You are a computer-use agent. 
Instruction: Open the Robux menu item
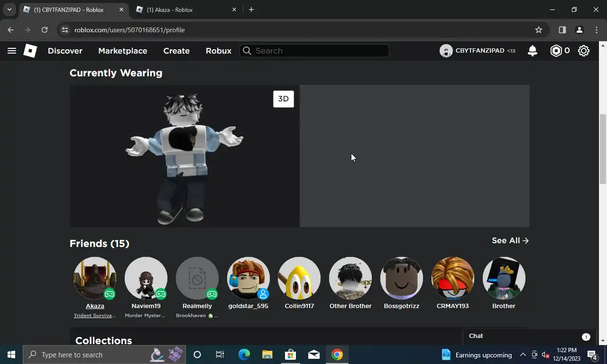click(x=219, y=51)
